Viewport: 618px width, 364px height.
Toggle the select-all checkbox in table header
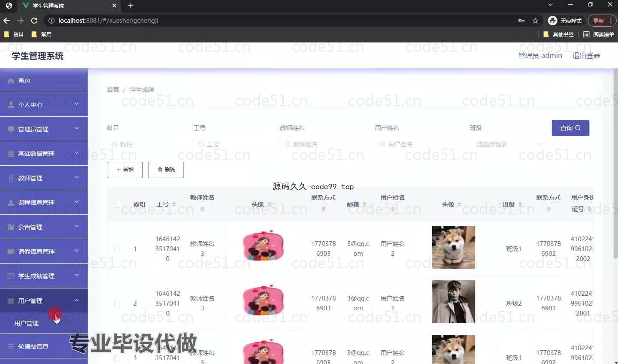click(x=118, y=205)
